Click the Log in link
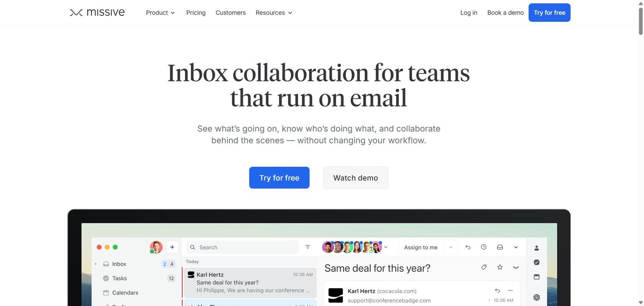Viewport: 644px width, 306px height. pyautogui.click(x=469, y=12)
